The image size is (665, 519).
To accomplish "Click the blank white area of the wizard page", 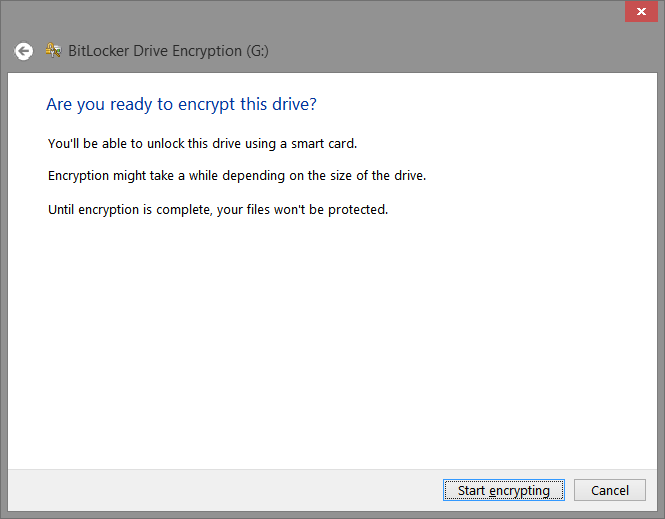I will 330,340.
